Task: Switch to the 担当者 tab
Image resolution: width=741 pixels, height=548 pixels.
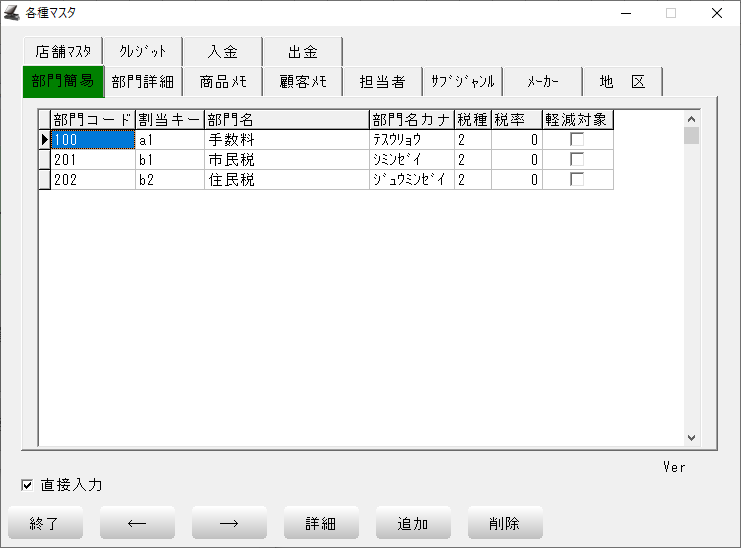Action: tap(382, 82)
